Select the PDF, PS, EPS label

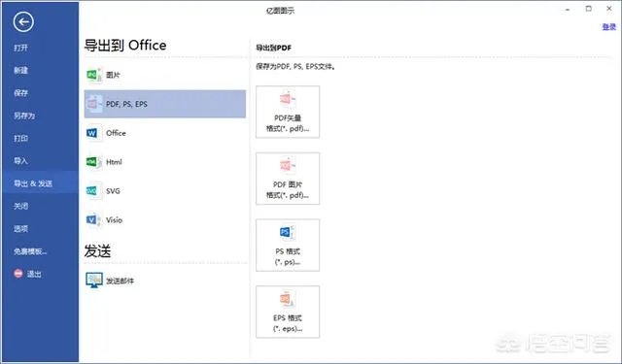[x=126, y=104]
